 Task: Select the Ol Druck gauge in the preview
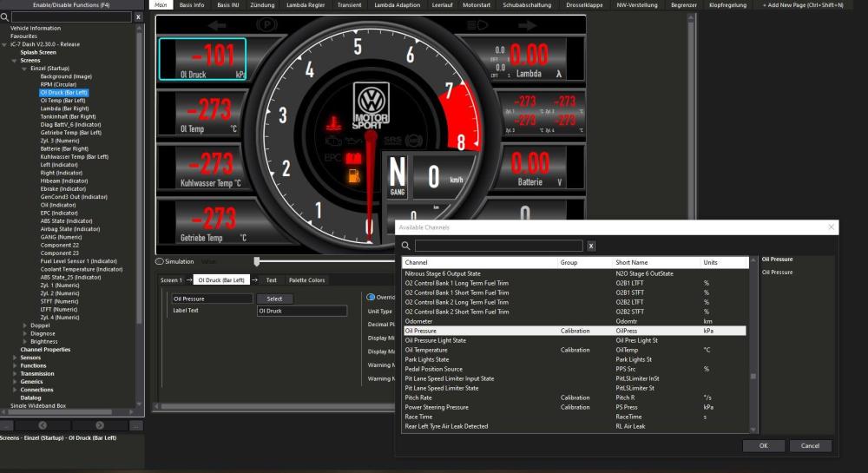[202, 59]
